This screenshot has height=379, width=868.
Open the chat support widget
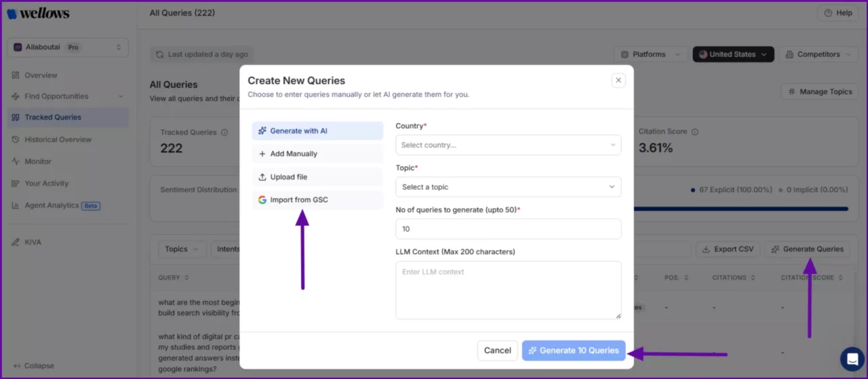coord(852,359)
